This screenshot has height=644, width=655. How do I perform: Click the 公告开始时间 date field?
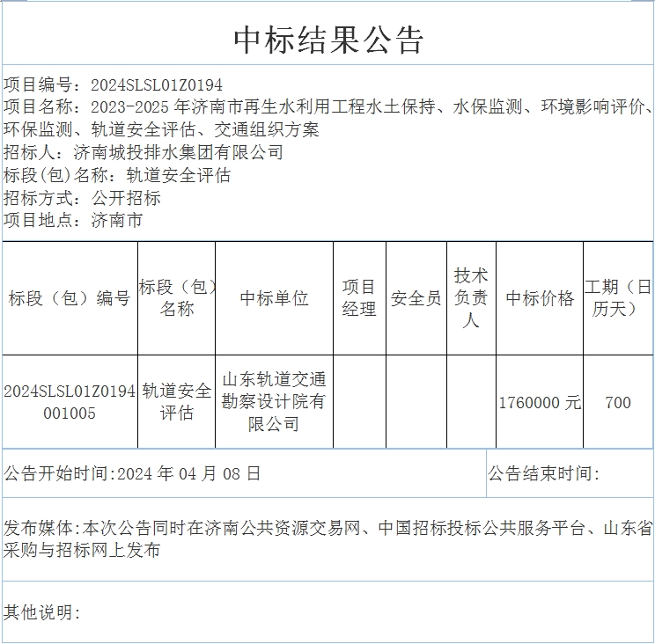point(132,473)
